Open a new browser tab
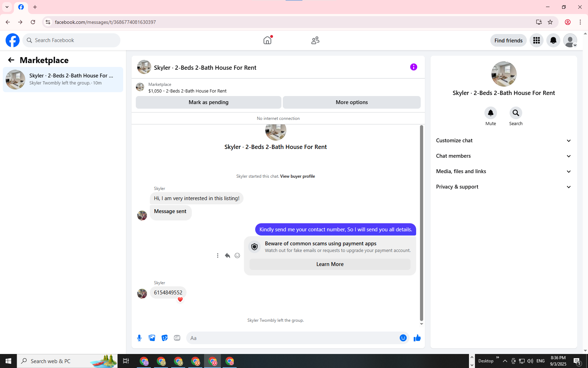The height and width of the screenshot is (368, 588). point(35,7)
